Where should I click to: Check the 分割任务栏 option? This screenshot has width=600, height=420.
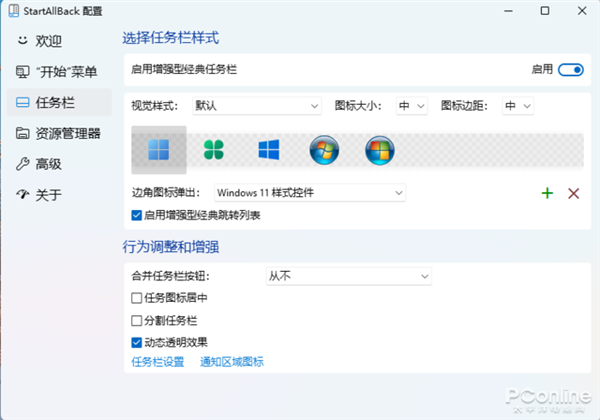[x=137, y=320]
